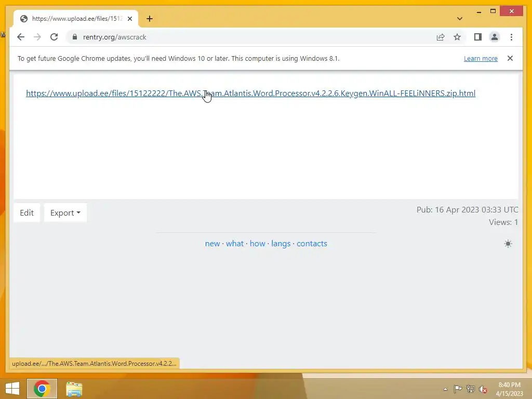
Task: Bookmark this page with the star icon
Action: [x=457, y=37]
